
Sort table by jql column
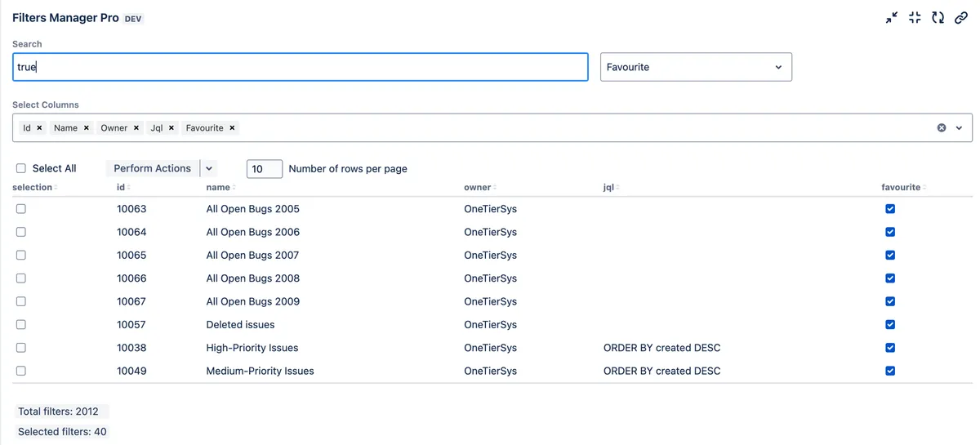point(611,188)
